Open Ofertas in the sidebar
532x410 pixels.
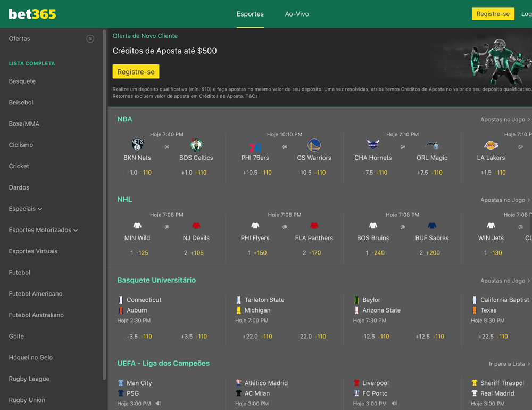click(x=19, y=39)
